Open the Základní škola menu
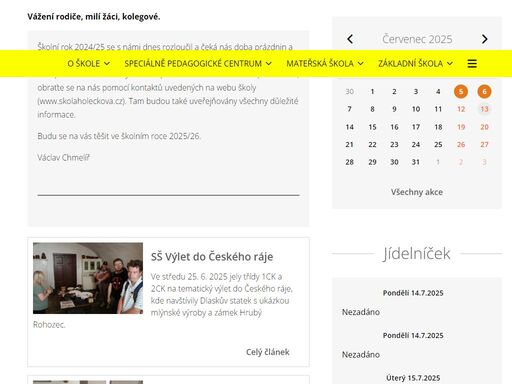 click(415, 63)
